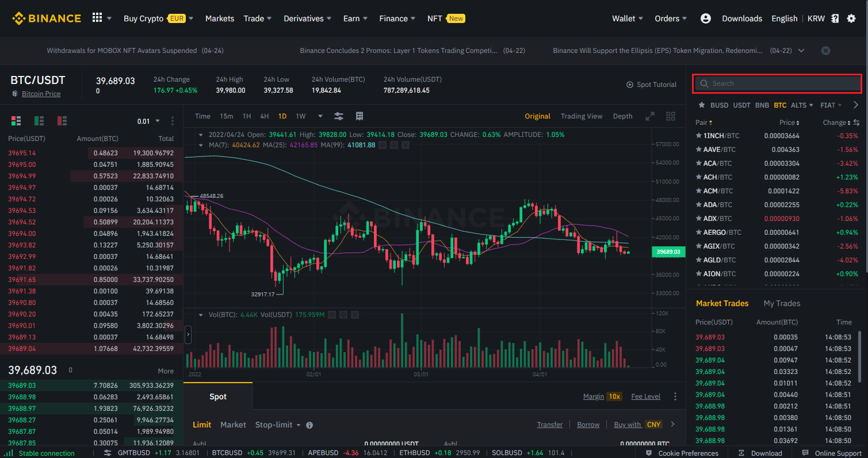This screenshot has height=458, width=868.
Task: Open order book decimal 0.01 dropdown
Action: 147,121
